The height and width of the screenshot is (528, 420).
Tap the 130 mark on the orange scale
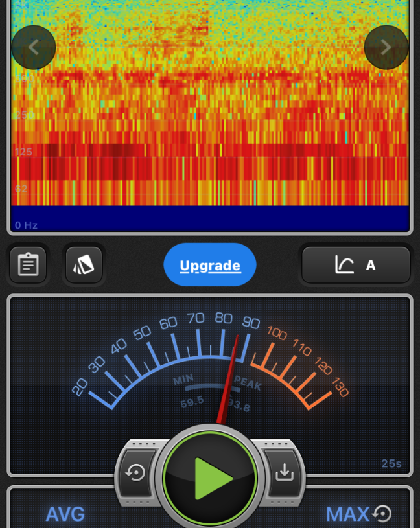340,388
